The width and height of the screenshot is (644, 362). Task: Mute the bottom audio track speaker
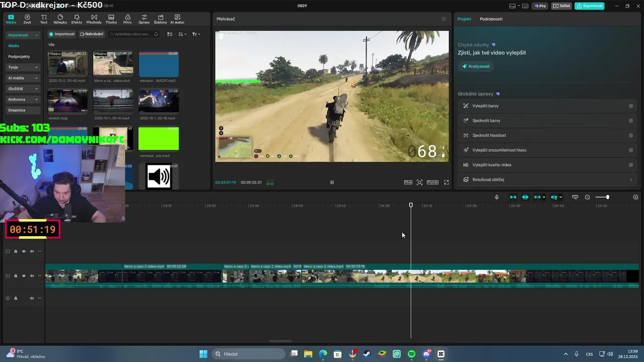tap(32, 298)
